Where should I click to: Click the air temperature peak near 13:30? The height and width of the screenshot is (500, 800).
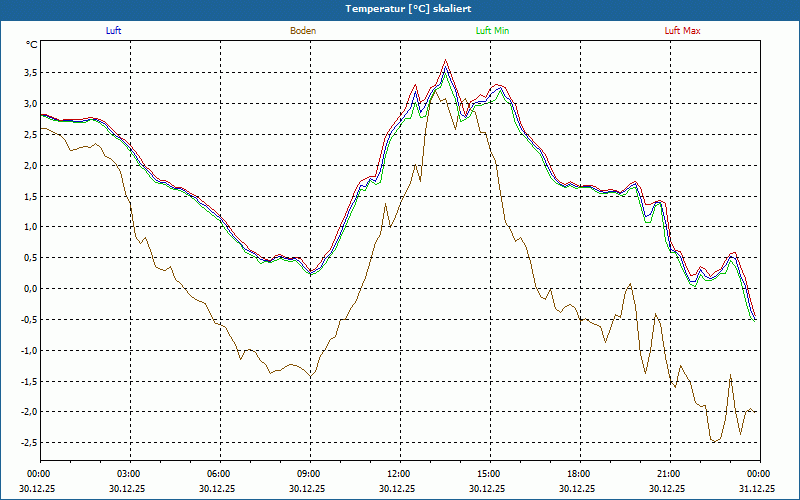click(x=446, y=61)
